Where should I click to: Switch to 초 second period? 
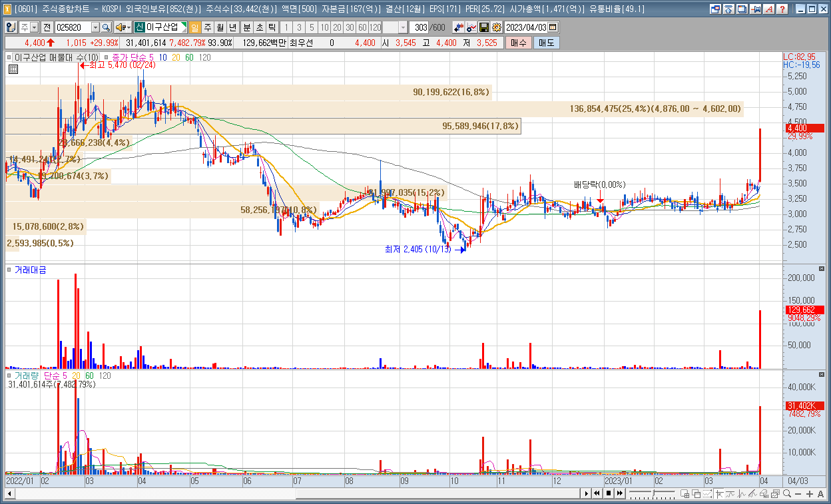point(260,27)
